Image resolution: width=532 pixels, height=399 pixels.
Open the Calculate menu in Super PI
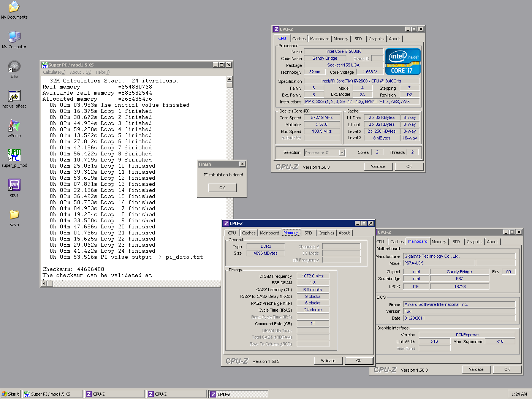click(x=54, y=72)
